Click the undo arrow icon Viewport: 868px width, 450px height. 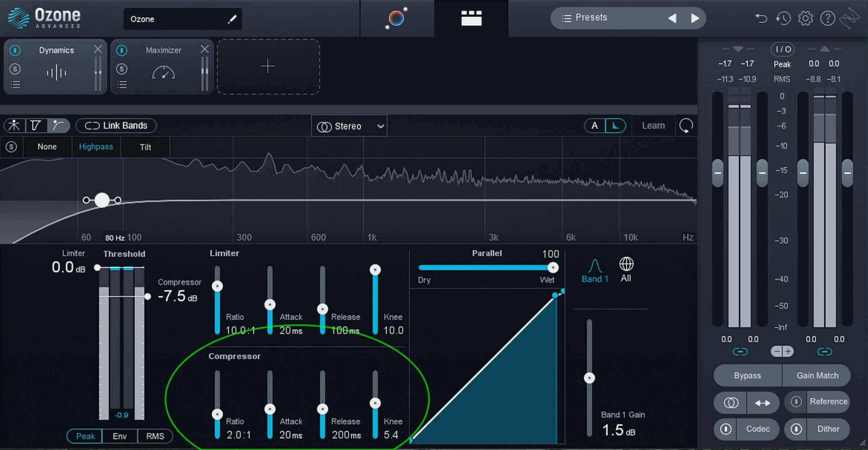(x=761, y=18)
